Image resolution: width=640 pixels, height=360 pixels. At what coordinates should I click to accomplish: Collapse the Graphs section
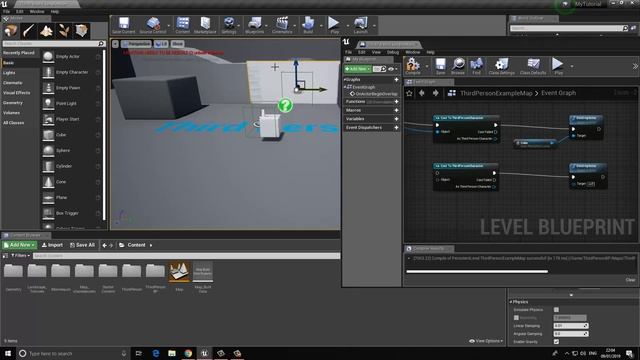345,80
